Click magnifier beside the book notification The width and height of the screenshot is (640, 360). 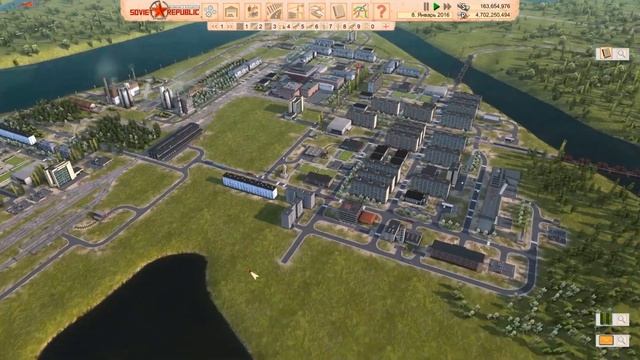tap(621, 53)
